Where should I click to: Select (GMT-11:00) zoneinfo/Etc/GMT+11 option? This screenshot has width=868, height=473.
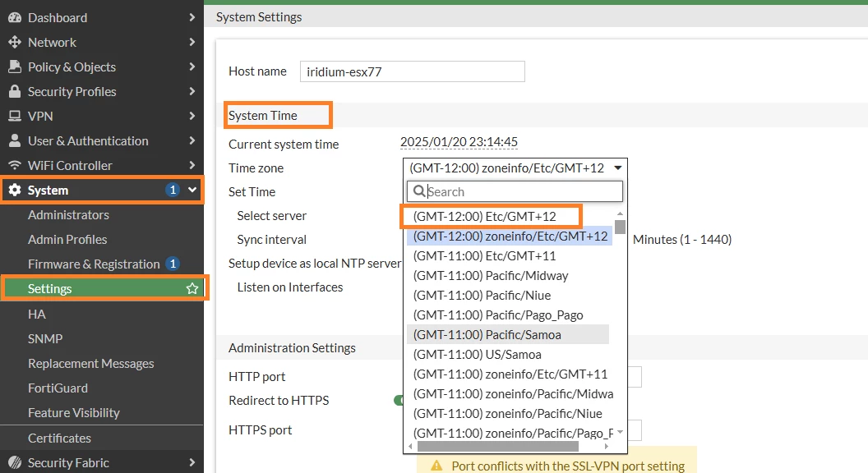510,374
